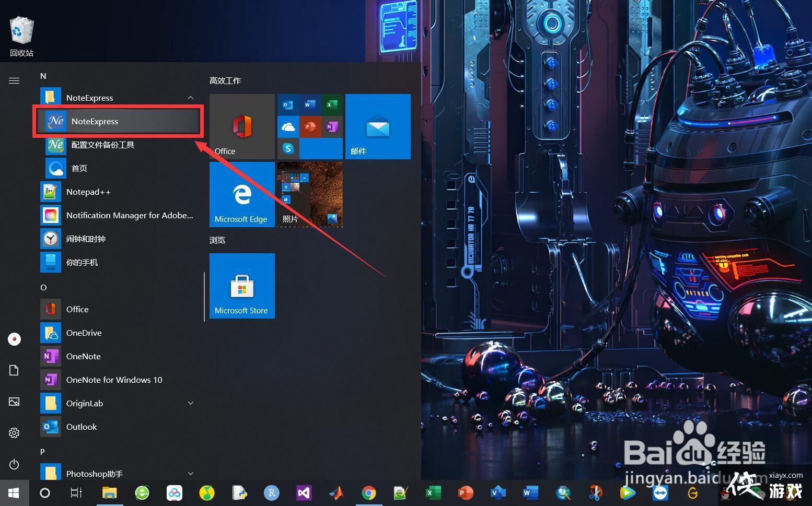This screenshot has width=812, height=506.
Task: Click the small OneNote tile in tile folder
Action: click(x=332, y=126)
